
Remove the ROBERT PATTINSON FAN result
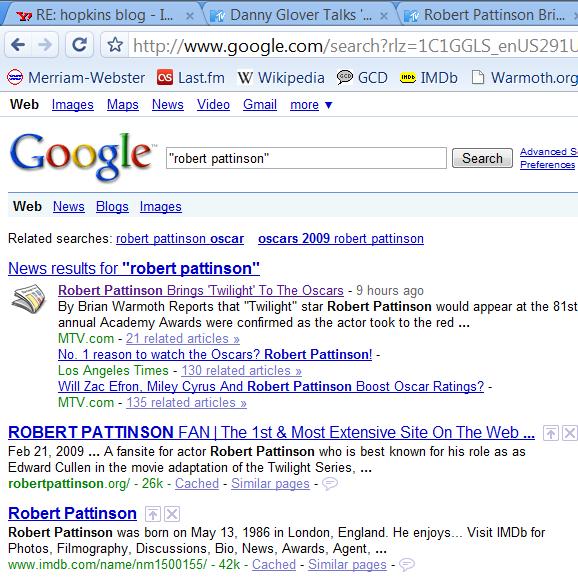coord(570,433)
